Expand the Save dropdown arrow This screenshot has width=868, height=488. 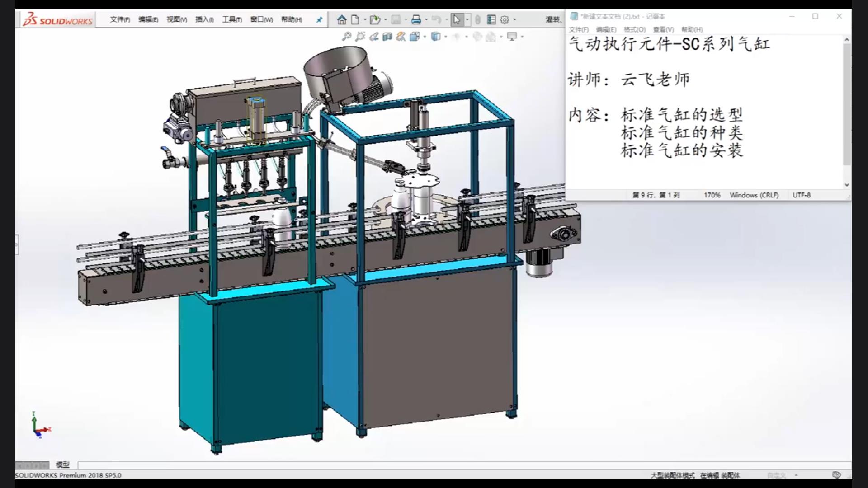click(406, 20)
